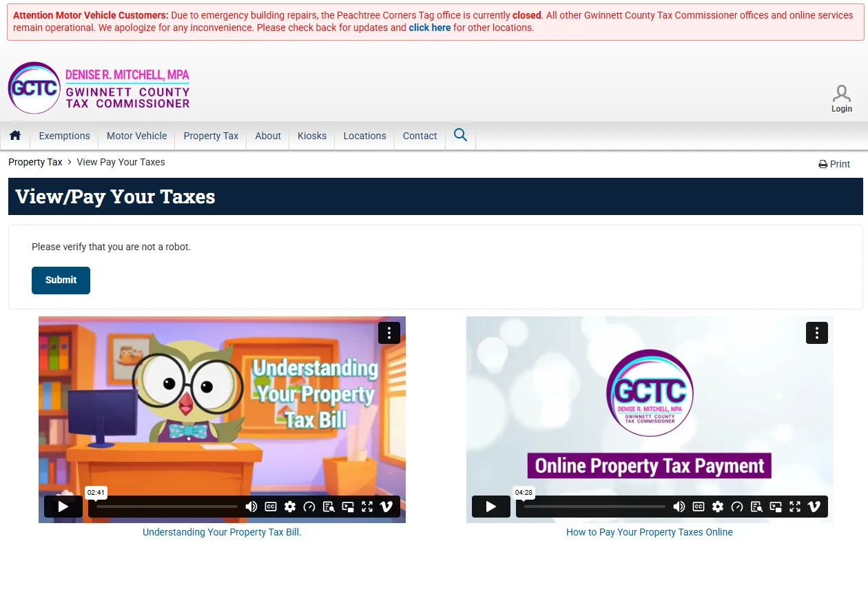Toggle closed captions on the Online Payment video
Image resolution: width=868 pixels, height=612 pixels.
(x=699, y=507)
